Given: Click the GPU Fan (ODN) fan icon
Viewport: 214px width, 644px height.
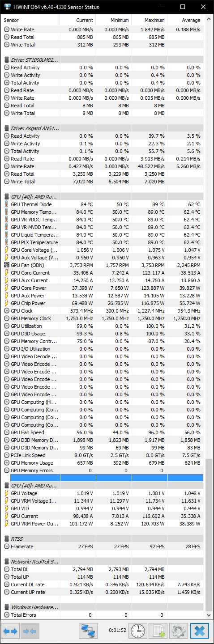Looking at the screenshot, I should (7, 265).
